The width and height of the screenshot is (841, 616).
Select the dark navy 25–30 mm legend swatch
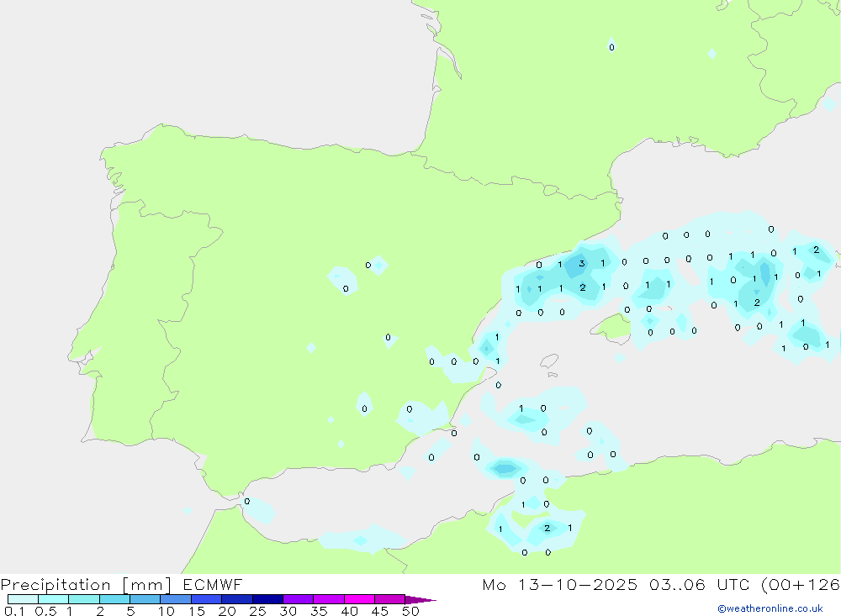(x=267, y=599)
